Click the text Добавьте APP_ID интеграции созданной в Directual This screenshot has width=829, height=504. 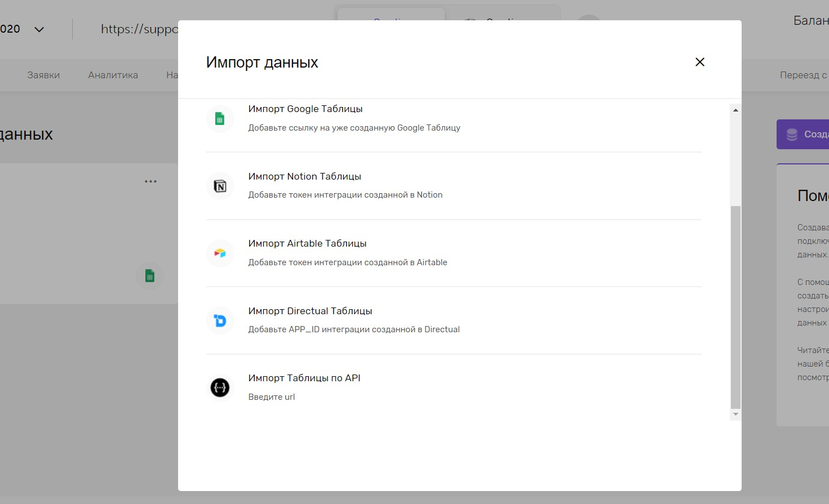tap(354, 329)
